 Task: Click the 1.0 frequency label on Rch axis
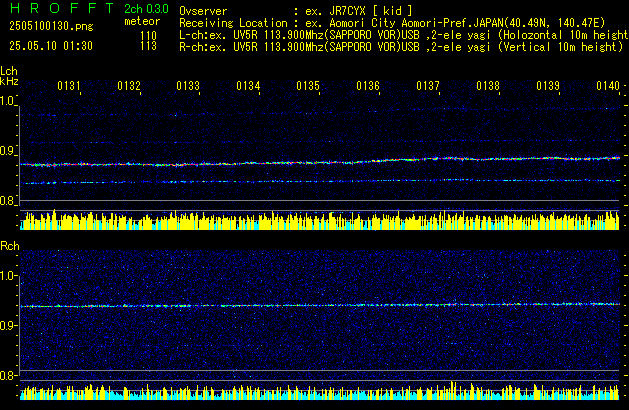tap(8, 276)
